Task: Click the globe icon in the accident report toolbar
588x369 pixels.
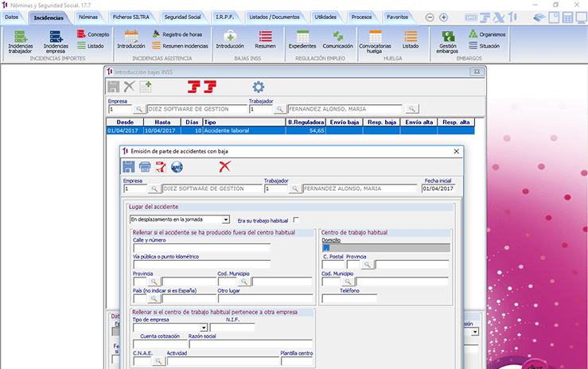Action: click(x=177, y=166)
